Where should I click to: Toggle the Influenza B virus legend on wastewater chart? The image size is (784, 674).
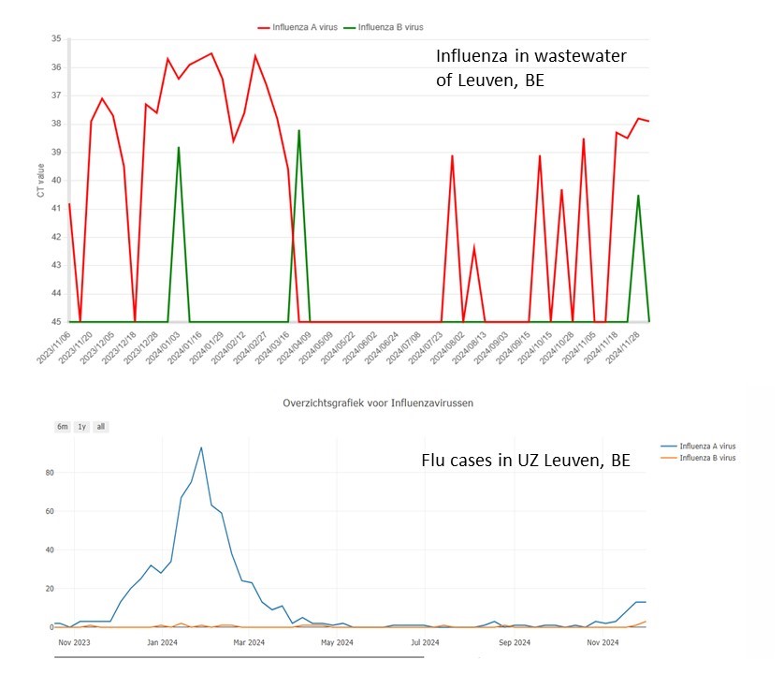393,27
